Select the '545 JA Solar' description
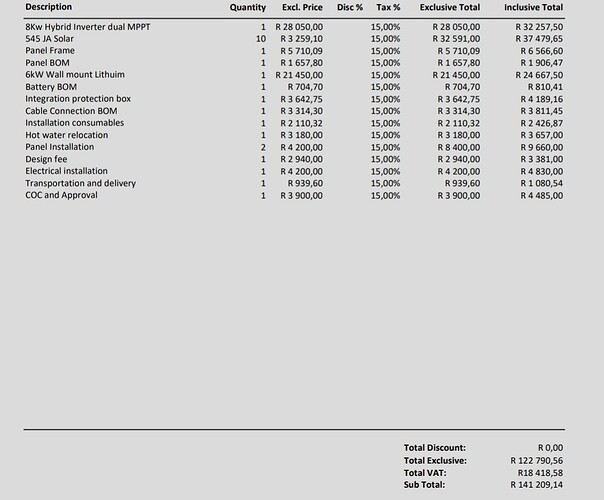This screenshot has width=604, height=500. (x=49, y=39)
